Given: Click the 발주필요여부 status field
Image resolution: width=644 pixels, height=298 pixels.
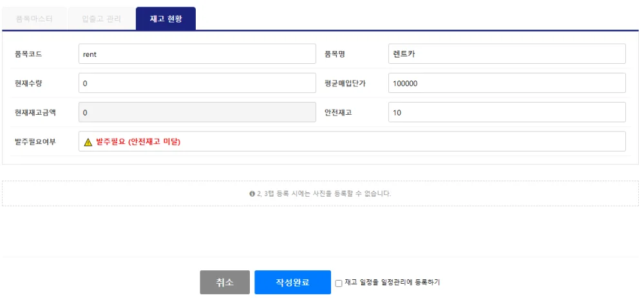Looking at the screenshot, I should tap(352, 142).
